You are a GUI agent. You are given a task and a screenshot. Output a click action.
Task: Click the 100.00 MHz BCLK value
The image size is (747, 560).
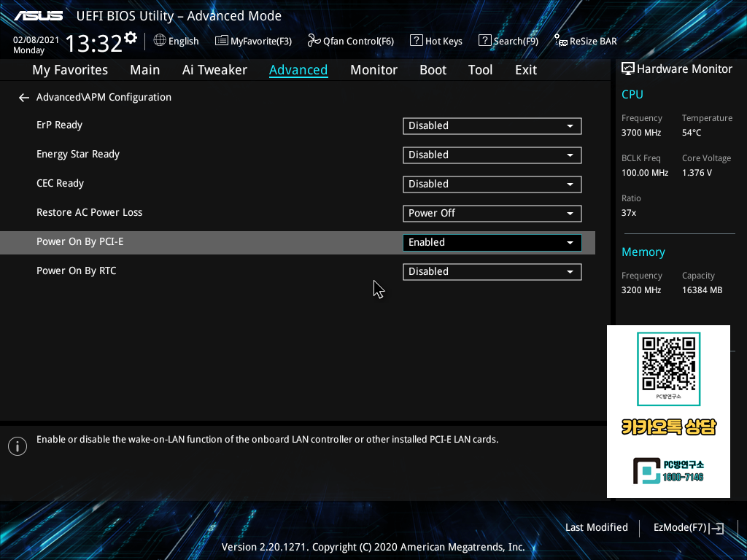(645, 172)
